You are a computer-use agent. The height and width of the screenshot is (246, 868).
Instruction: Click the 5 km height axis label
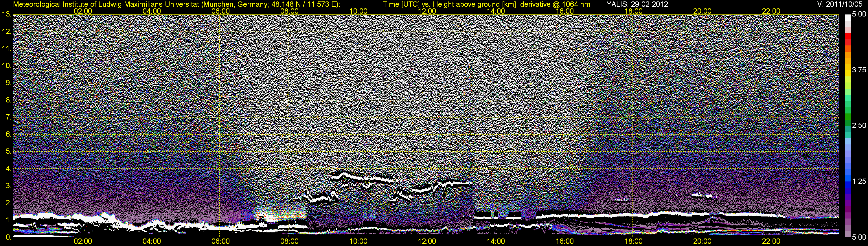pyautogui.click(x=8, y=151)
